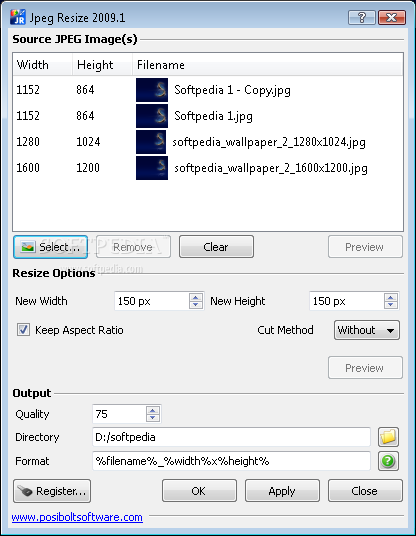Image resolution: width=416 pixels, height=536 pixels.
Task: Click width cell 1600
Action: (x=28, y=168)
